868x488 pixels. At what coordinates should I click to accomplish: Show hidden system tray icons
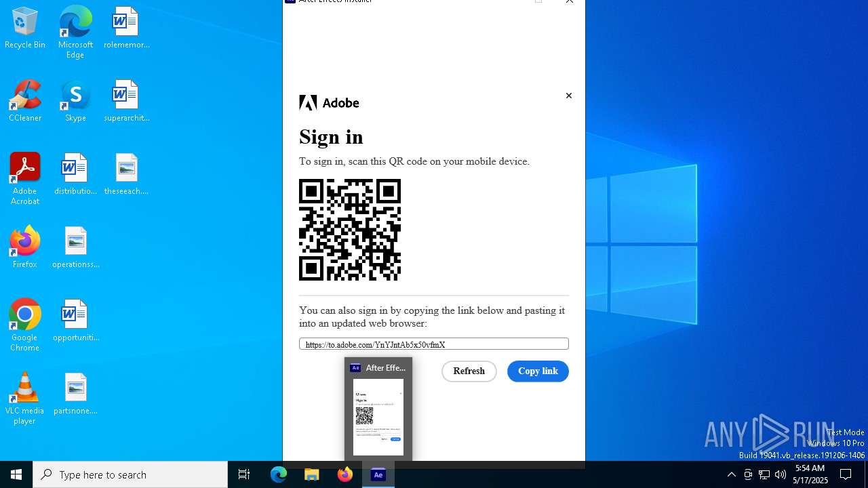click(732, 474)
